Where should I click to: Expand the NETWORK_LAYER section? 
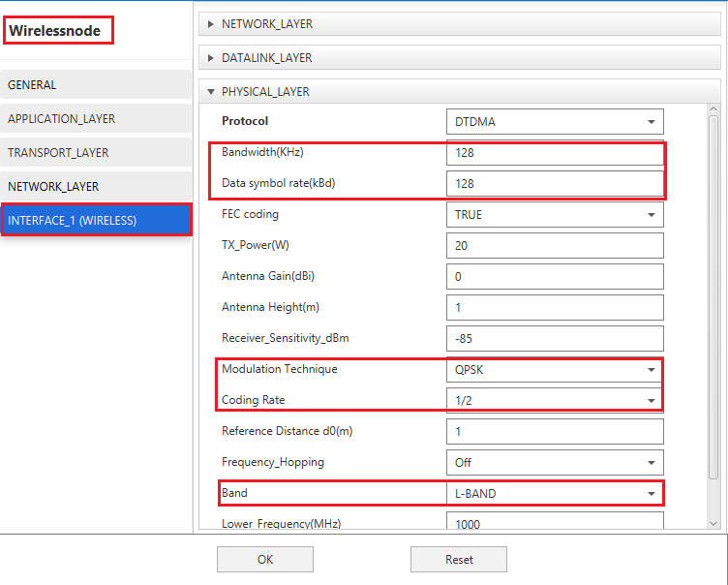pos(266,23)
